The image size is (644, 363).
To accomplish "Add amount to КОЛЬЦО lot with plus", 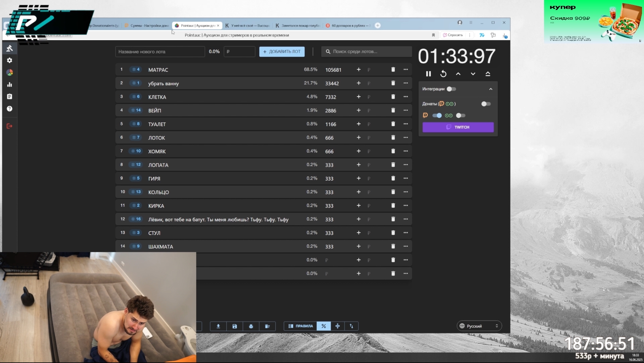I will 358,192.
